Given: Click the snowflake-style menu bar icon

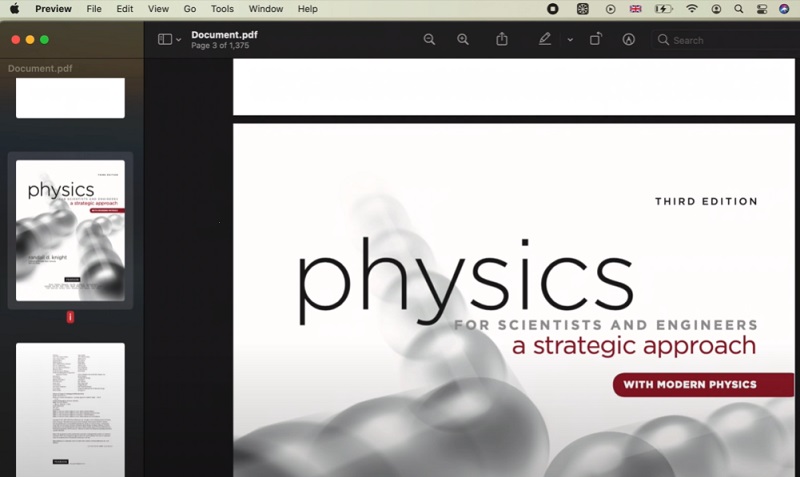Looking at the screenshot, I should click(x=582, y=9).
